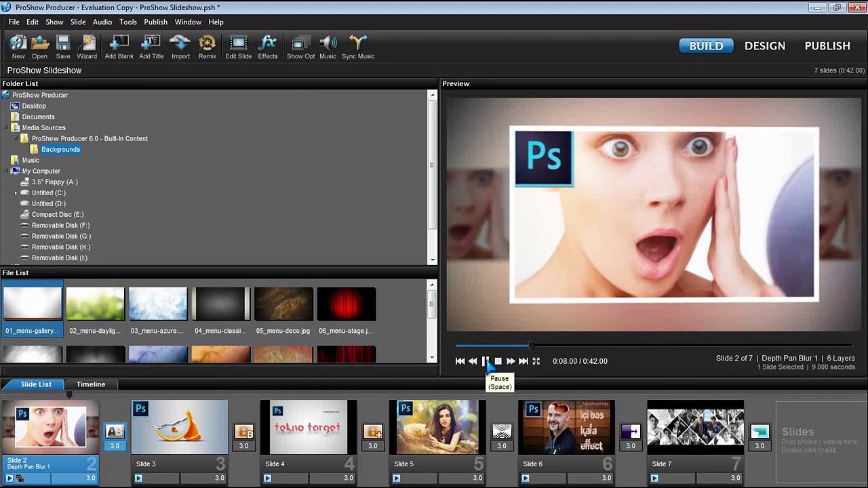Click the Music toolbar icon
The height and width of the screenshot is (488, 868).
328,47
